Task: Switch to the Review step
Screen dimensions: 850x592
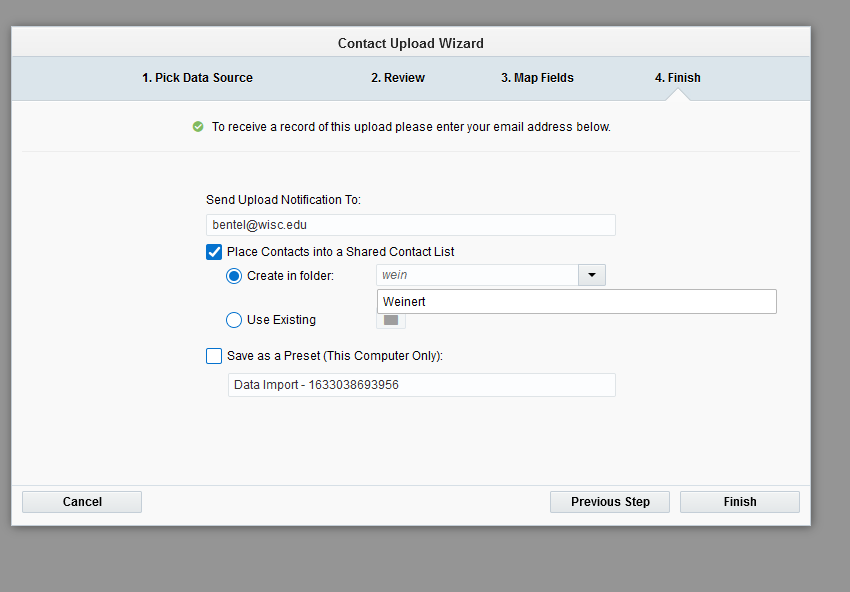Action: click(x=398, y=78)
